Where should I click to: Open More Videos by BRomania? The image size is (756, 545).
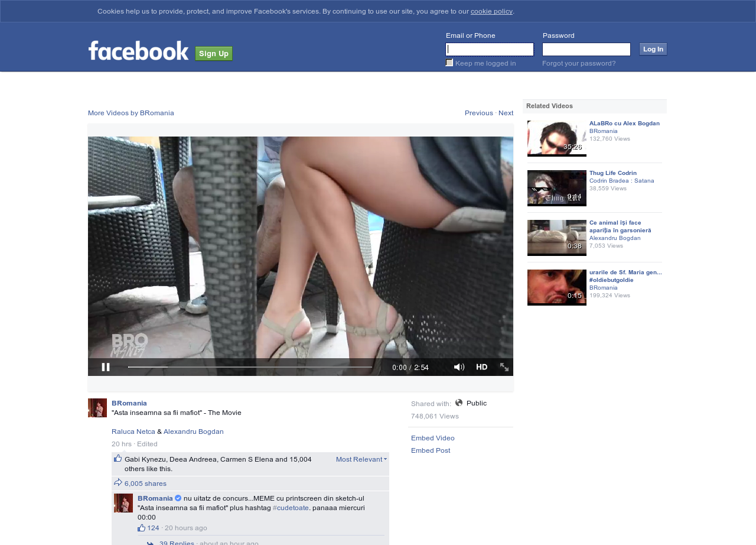pyautogui.click(x=131, y=113)
